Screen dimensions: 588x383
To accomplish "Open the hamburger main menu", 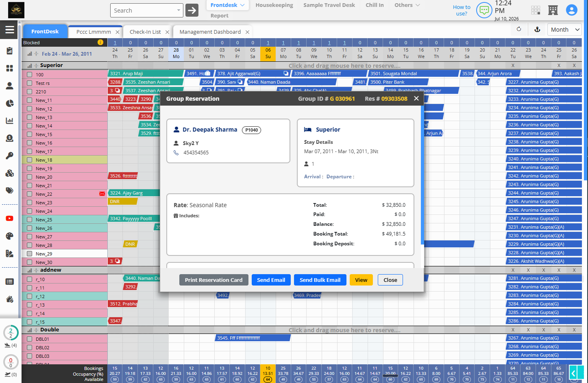I will pos(10,30).
